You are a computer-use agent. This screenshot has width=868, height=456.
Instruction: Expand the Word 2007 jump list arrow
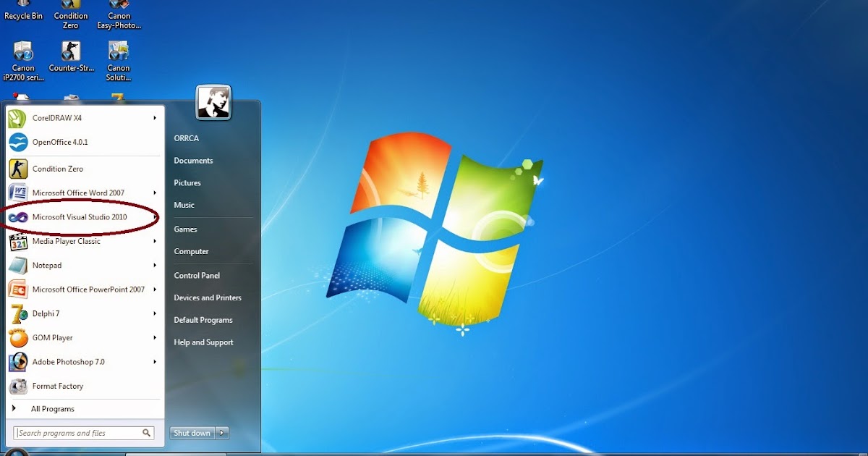click(x=155, y=193)
